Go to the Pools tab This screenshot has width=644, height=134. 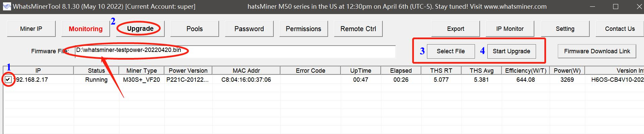tap(195, 29)
